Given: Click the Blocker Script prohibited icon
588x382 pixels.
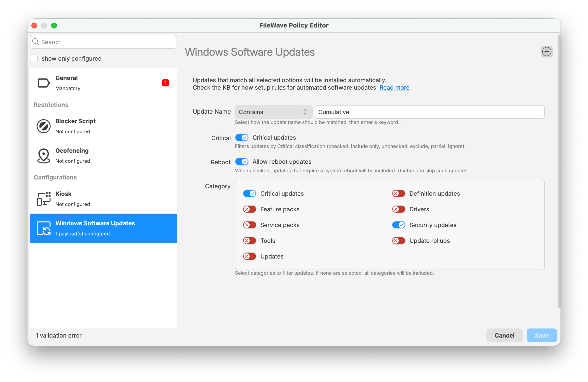Looking at the screenshot, I should click(43, 126).
